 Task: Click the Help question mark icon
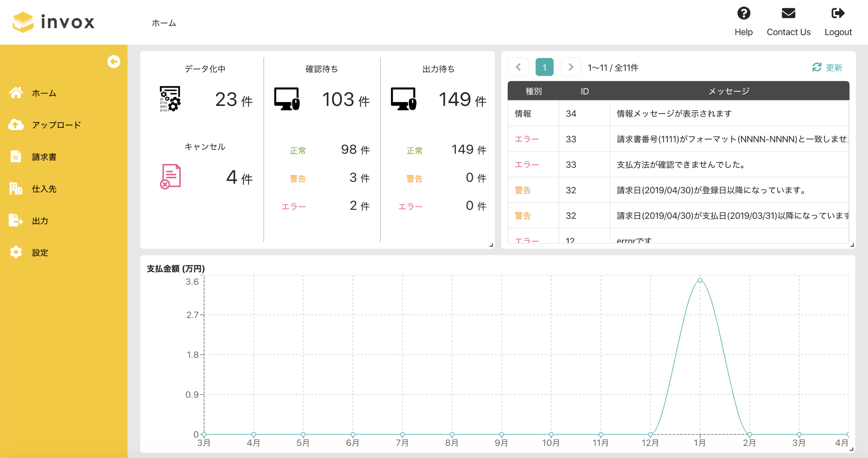click(x=743, y=14)
